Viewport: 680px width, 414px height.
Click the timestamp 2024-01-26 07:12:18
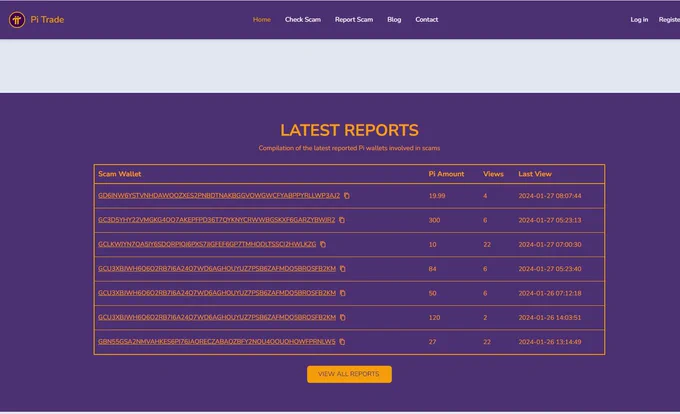click(550, 293)
